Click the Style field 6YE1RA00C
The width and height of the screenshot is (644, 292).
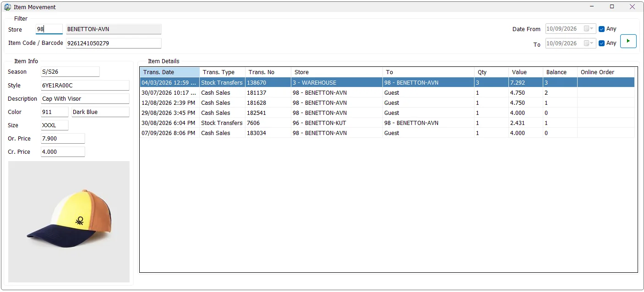click(85, 86)
